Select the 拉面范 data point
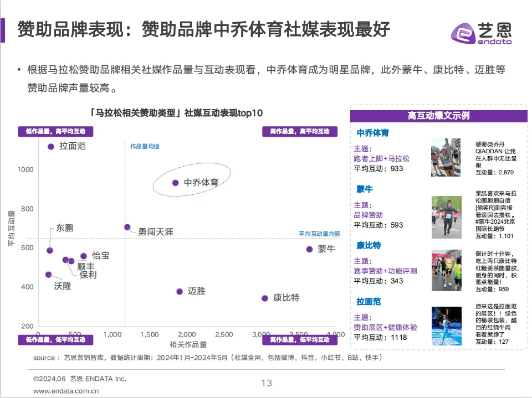The width and height of the screenshot is (532, 398). pos(51,147)
